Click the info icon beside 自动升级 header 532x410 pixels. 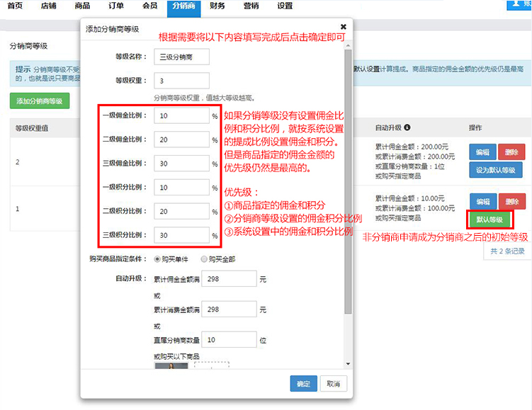pos(407,128)
